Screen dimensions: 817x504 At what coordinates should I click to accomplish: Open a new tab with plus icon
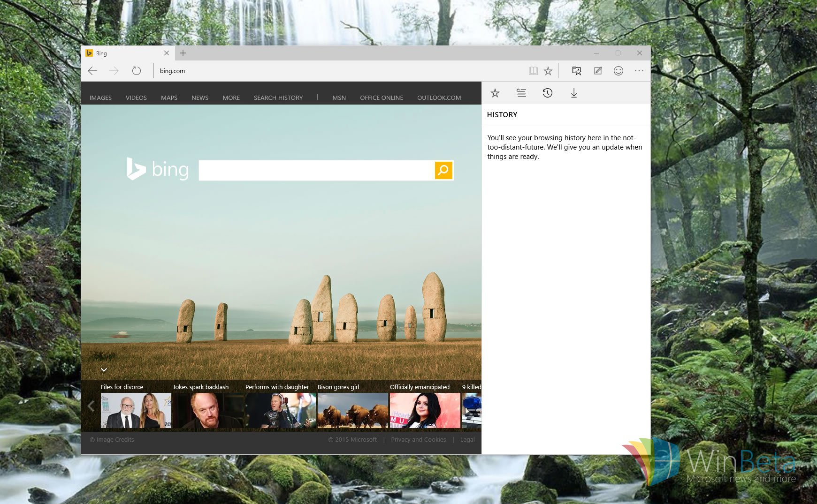coord(183,53)
